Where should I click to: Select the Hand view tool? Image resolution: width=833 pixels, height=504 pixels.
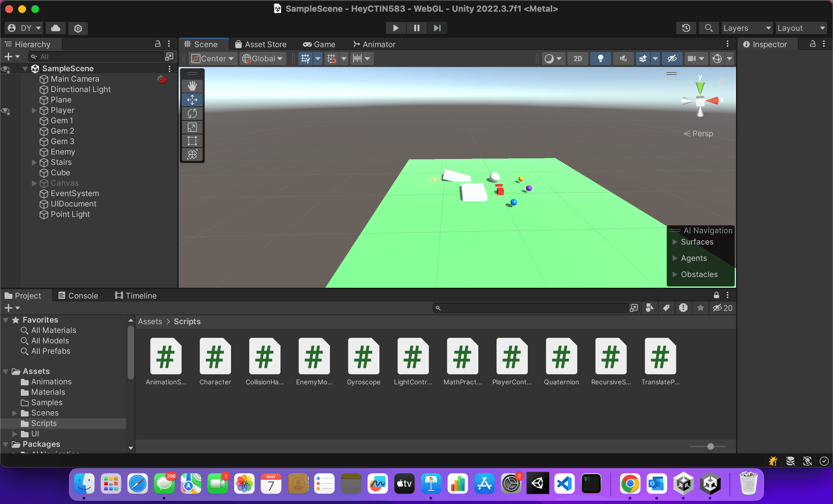click(192, 86)
